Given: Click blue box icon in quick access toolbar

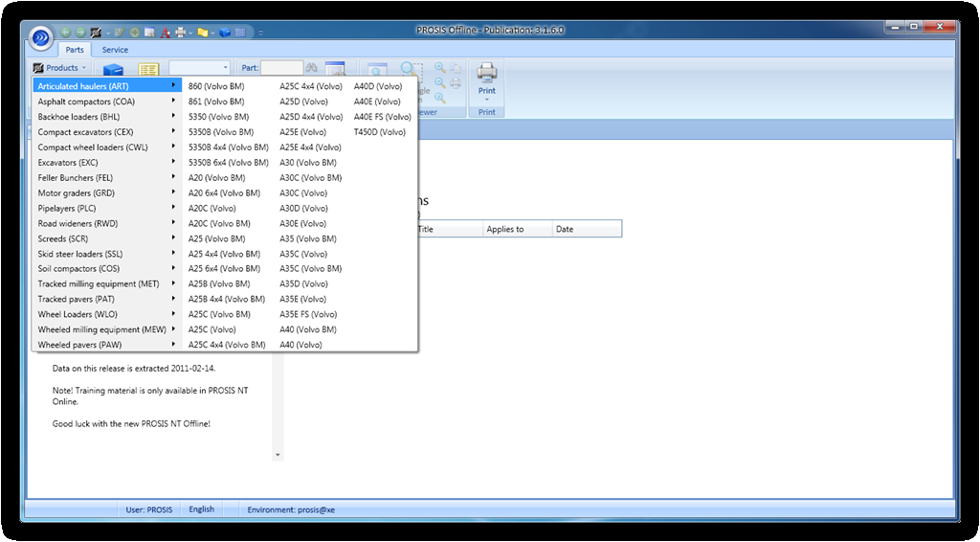Looking at the screenshot, I should [x=225, y=33].
